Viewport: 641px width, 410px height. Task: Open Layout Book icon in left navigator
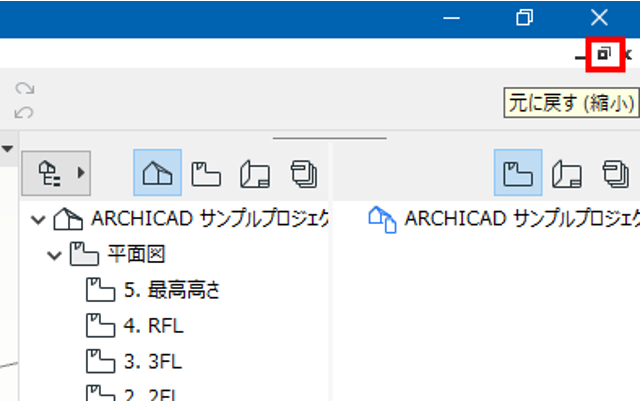point(255,174)
